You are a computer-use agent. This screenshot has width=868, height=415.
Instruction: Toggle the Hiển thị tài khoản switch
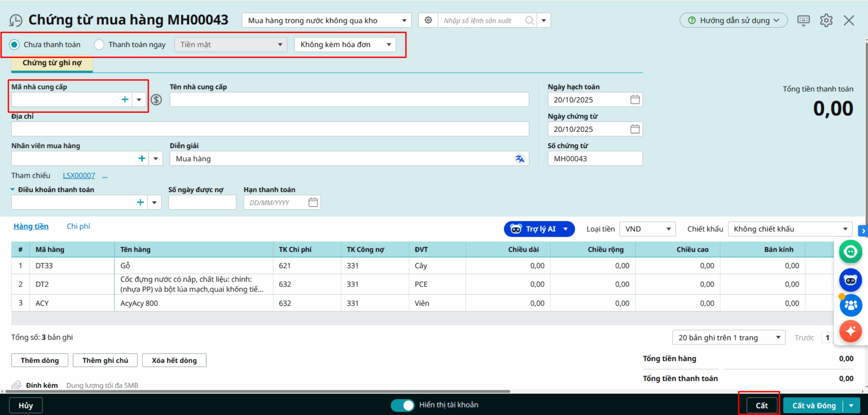(x=402, y=405)
